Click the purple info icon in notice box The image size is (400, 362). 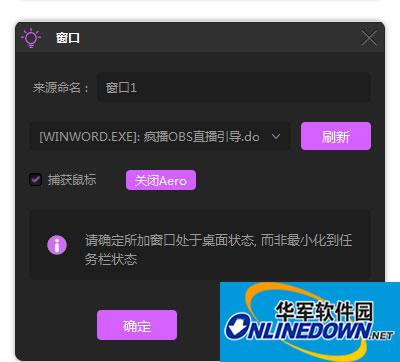[57, 245]
